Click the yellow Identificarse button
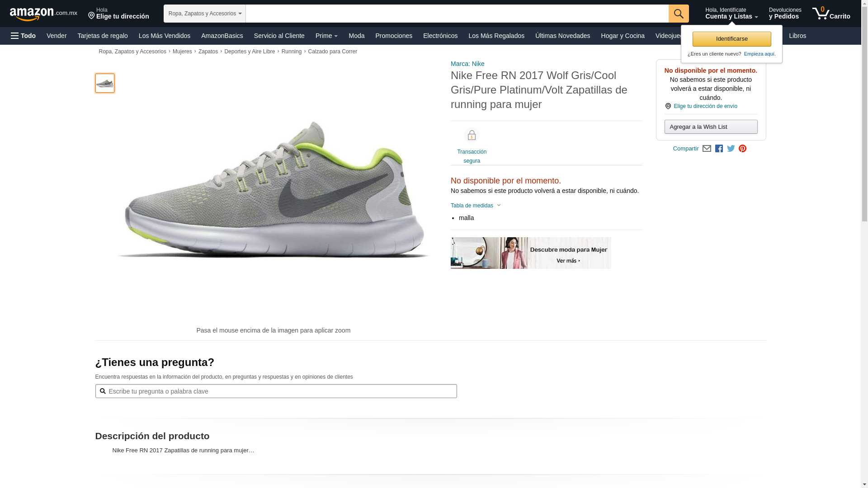This screenshot has height=488, width=868. point(731,39)
